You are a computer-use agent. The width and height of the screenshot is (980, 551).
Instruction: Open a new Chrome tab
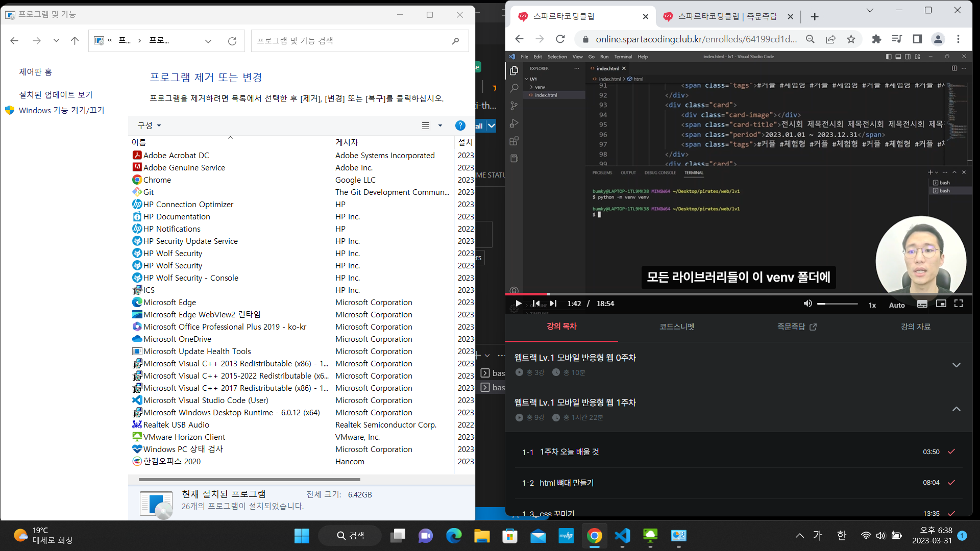click(815, 16)
